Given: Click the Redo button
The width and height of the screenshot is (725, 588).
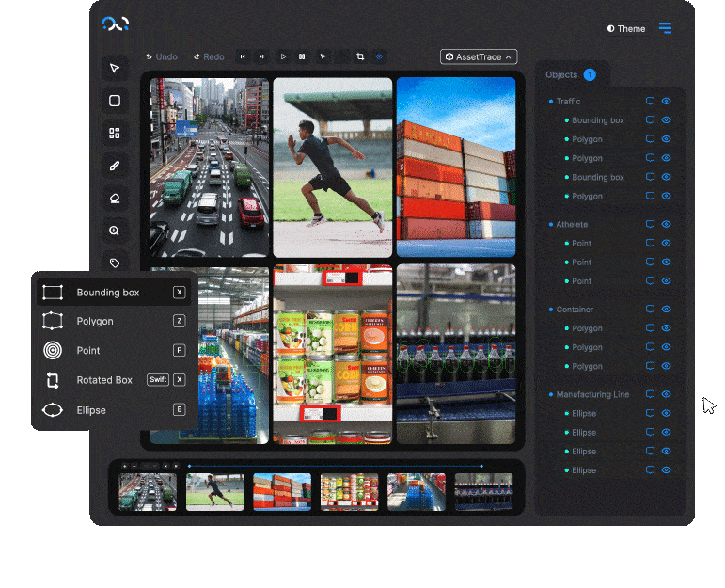Looking at the screenshot, I should tap(209, 57).
